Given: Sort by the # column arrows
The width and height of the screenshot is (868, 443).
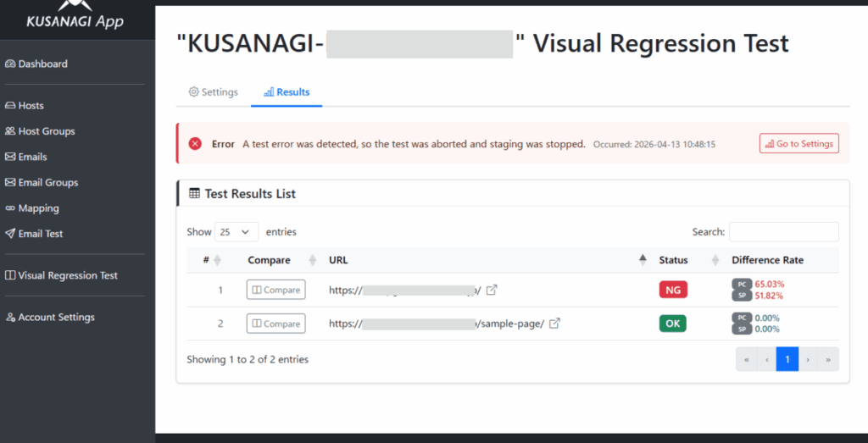Looking at the screenshot, I should (217, 260).
